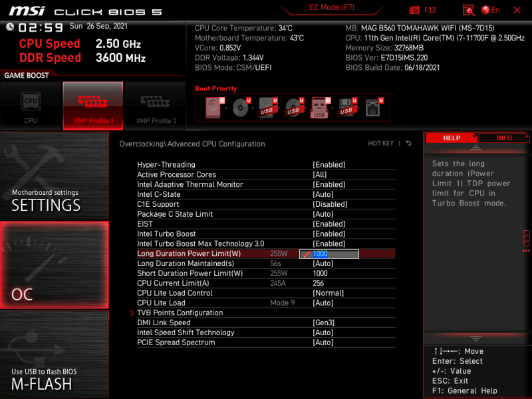Click the Boot Priority label
Image resolution: width=532 pixels, height=399 pixels.
[215, 88]
